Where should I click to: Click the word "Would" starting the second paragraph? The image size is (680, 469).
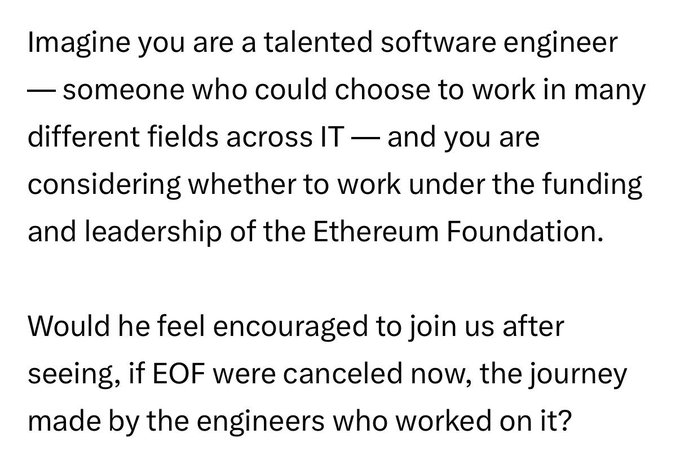pyautogui.click(x=64, y=329)
